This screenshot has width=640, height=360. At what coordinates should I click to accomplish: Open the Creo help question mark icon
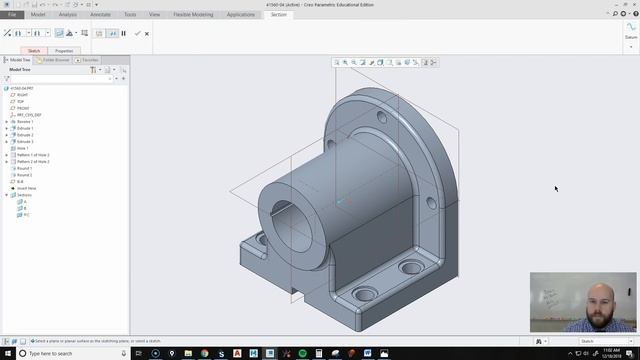636,14
